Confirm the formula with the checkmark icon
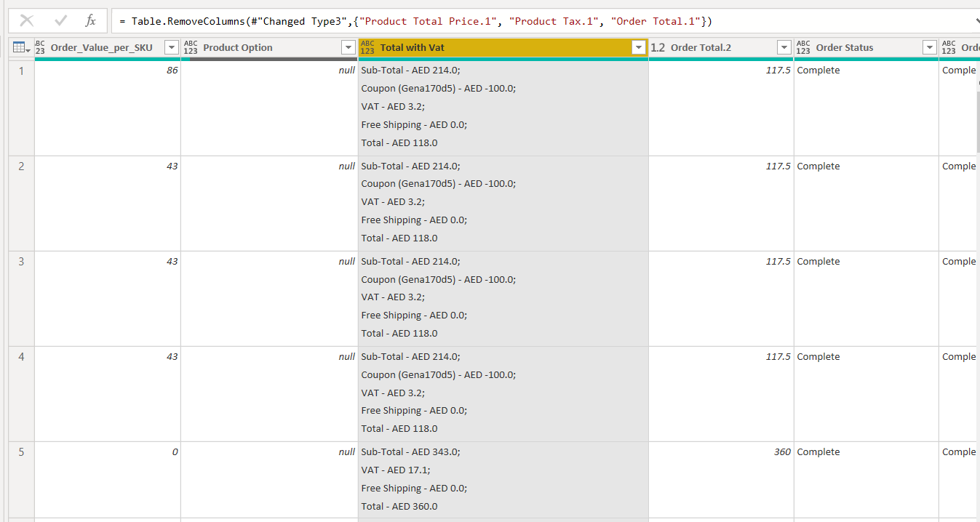Image resolution: width=980 pixels, height=522 pixels. [x=60, y=21]
